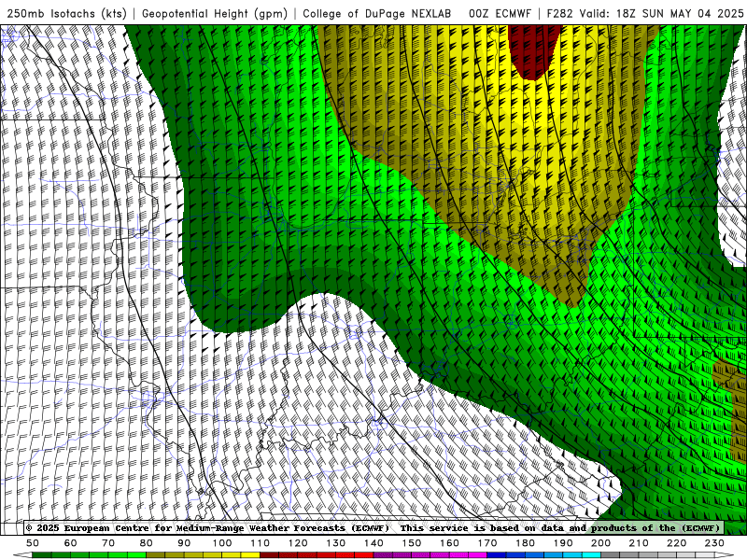
Task: Click the 190 label on the color scale
Action: [x=563, y=543]
